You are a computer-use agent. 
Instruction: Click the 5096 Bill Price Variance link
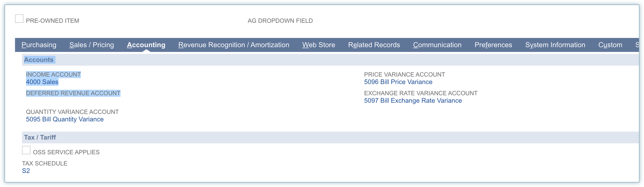(398, 82)
